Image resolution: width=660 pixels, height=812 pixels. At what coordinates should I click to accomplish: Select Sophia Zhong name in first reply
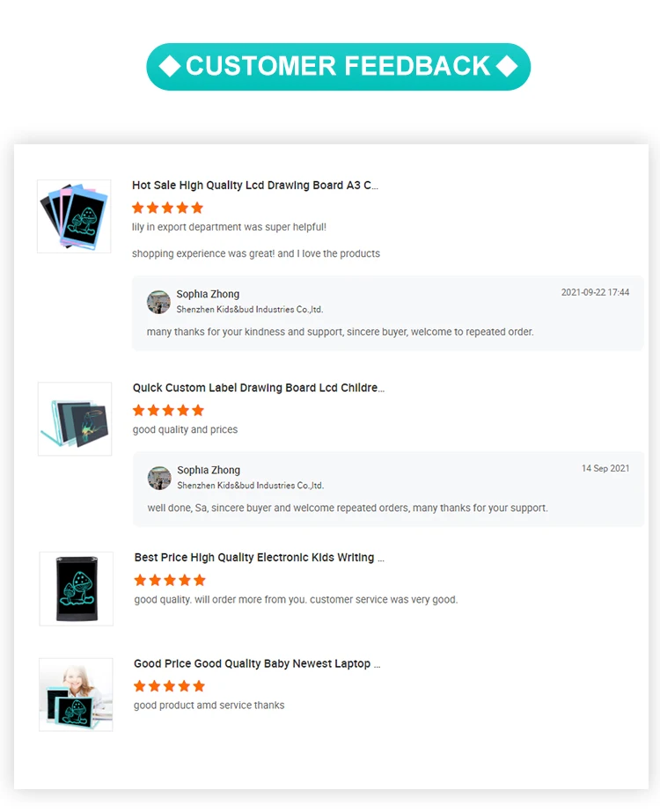(208, 294)
